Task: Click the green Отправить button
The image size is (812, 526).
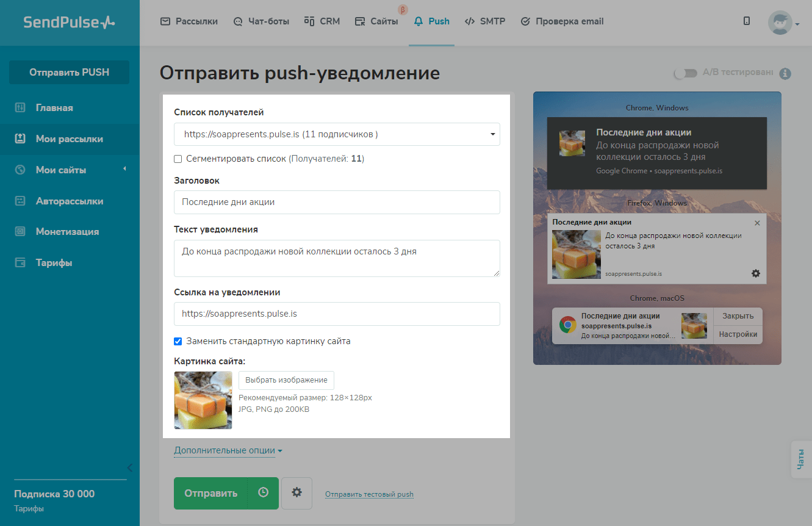Action: 211,493
